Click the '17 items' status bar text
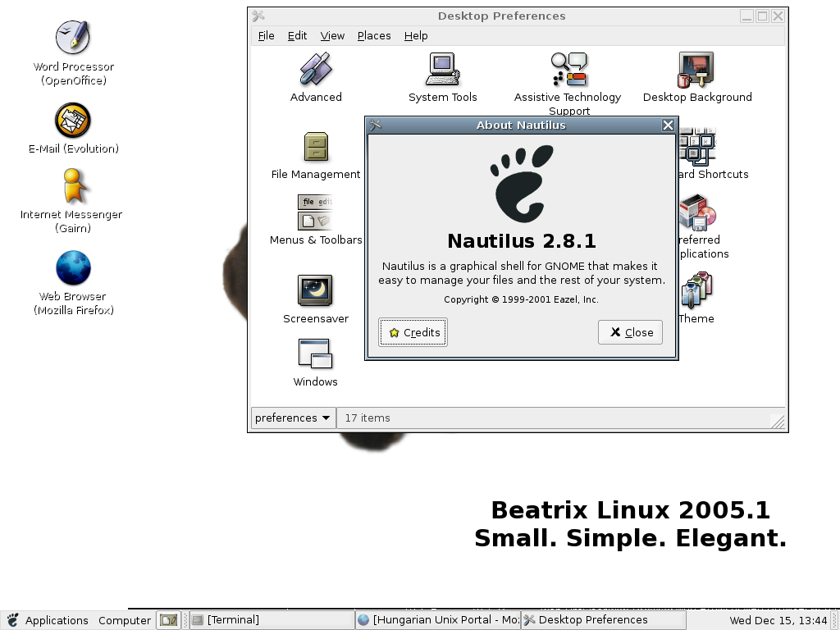This screenshot has width=840, height=630. tap(367, 418)
